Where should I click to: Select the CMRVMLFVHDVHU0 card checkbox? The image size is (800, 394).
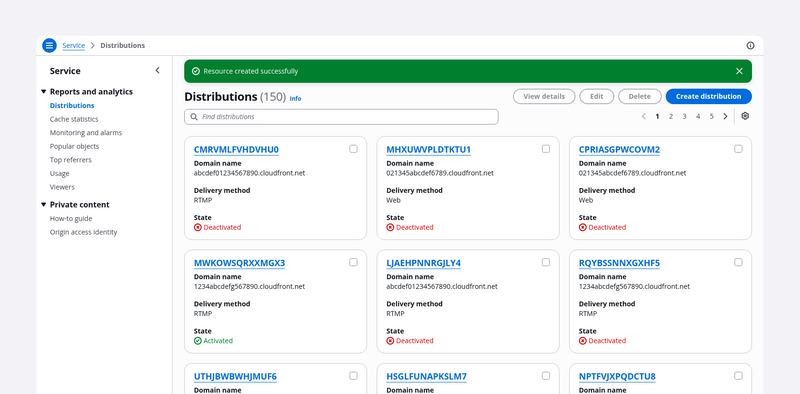point(353,149)
